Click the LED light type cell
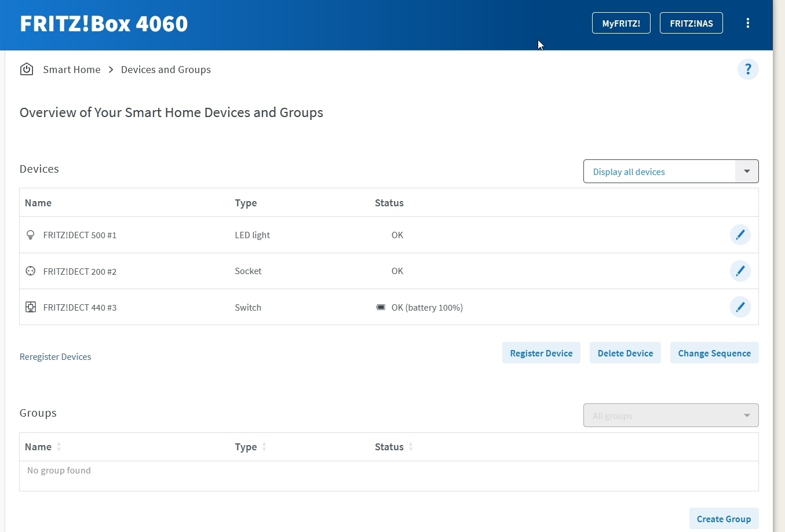 click(253, 235)
